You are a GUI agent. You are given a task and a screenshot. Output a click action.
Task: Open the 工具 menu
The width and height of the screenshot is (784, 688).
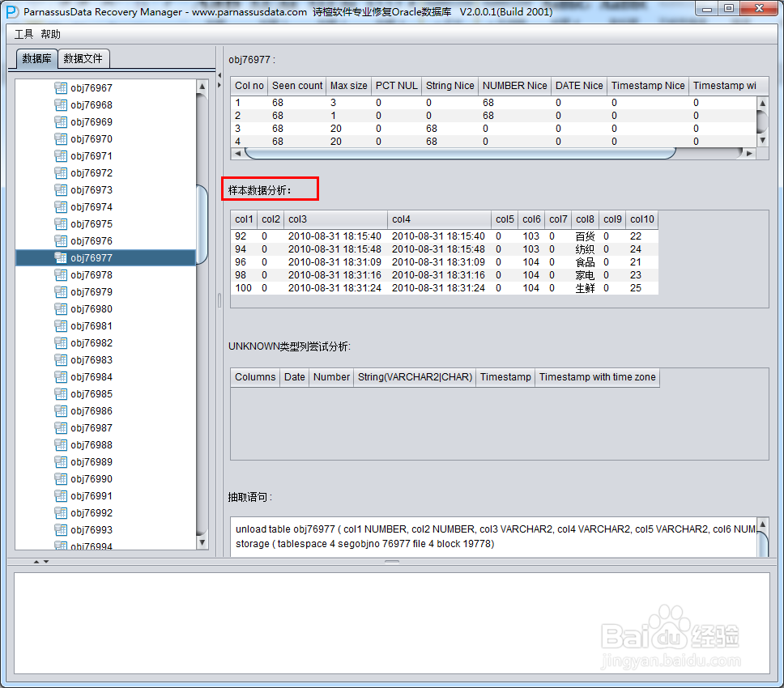coord(23,34)
